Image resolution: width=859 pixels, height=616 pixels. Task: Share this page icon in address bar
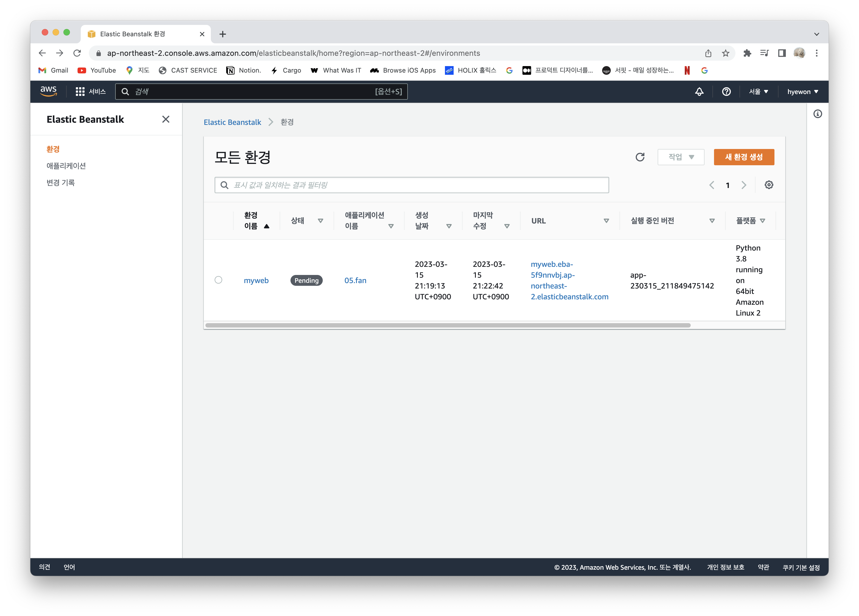point(708,53)
